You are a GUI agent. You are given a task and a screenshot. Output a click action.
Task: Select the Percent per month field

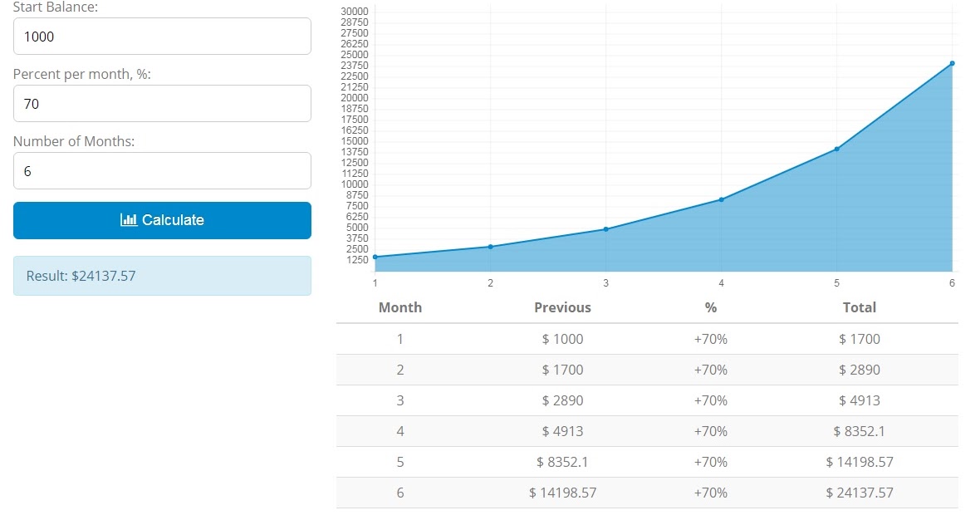(162, 103)
